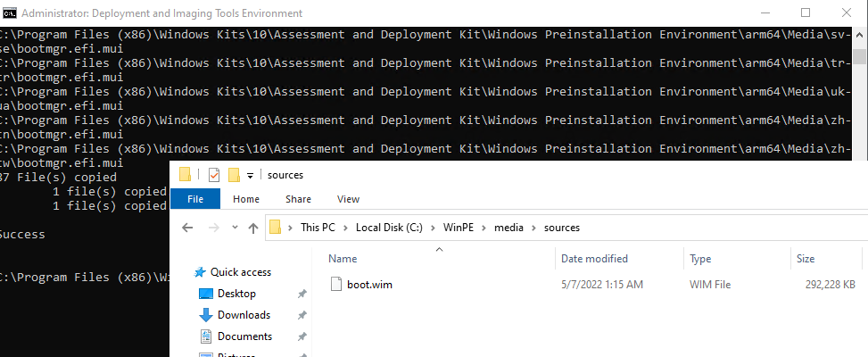
Task: Switch to the View ribbon tab
Action: (348, 199)
